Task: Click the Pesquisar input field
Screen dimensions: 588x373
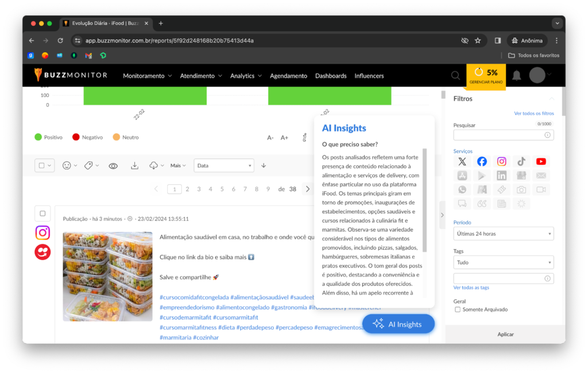Action: (498, 135)
